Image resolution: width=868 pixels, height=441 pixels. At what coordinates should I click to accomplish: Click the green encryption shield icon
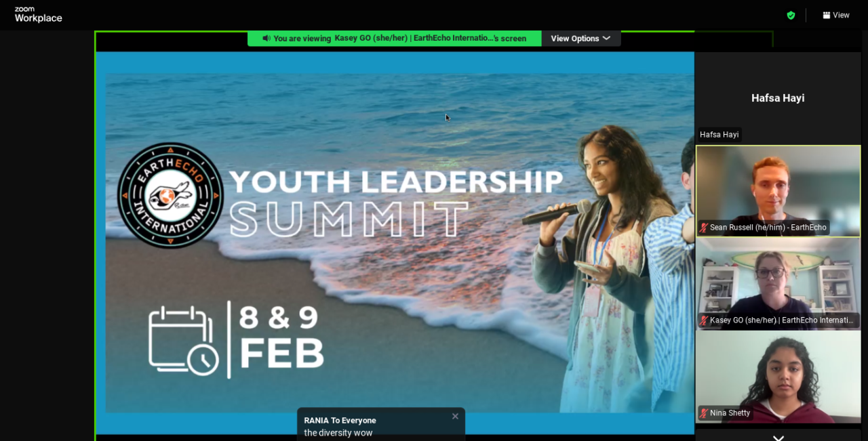pos(791,15)
